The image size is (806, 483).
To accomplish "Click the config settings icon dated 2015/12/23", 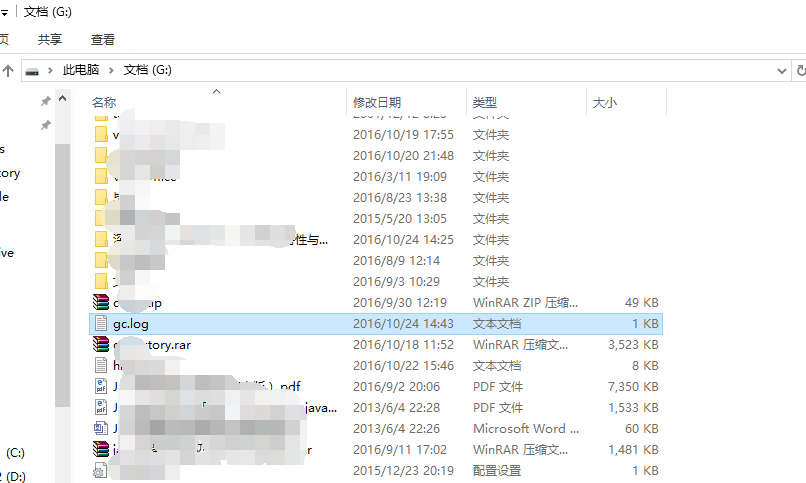I will [x=100, y=470].
